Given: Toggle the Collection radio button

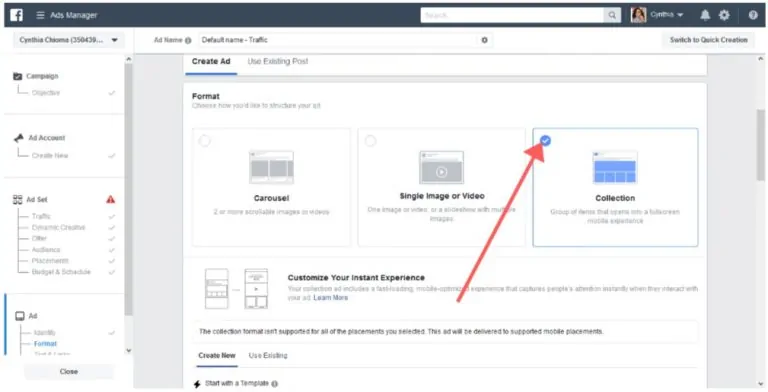Looking at the screenshot, I should pos(545,141).
